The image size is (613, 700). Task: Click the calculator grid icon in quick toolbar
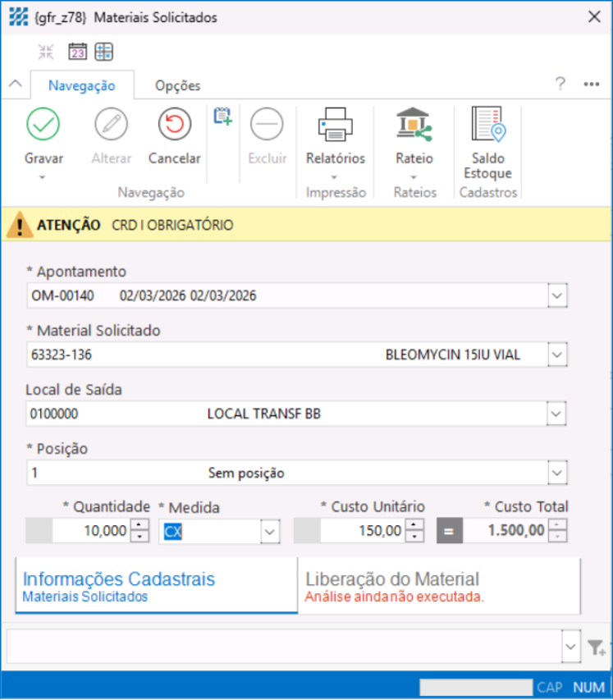coord(103,53)
